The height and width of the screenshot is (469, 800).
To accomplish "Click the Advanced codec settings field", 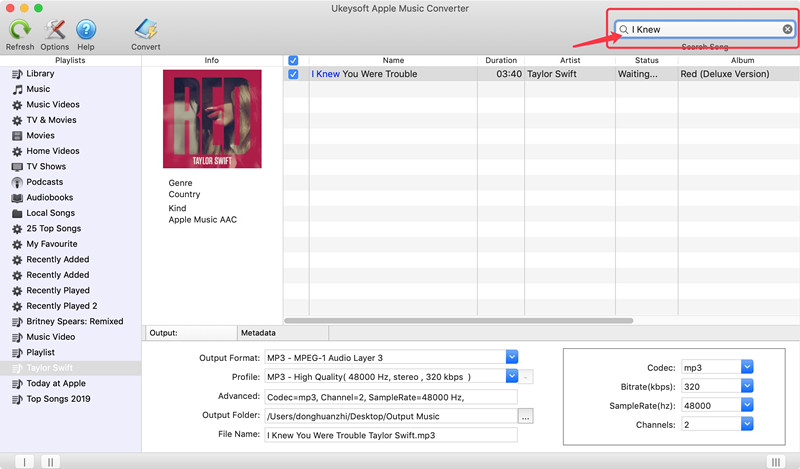I will [391, 397].
